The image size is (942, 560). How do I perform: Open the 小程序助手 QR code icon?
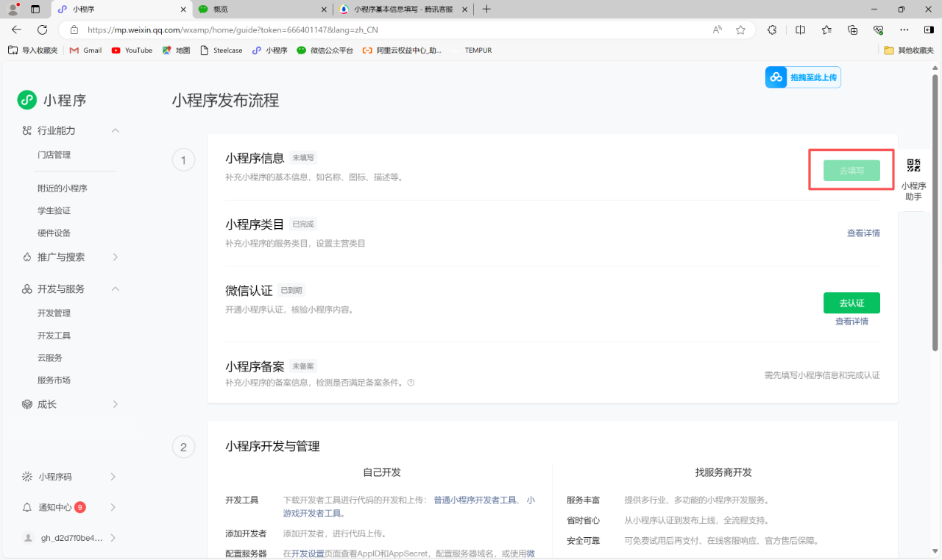913,166
